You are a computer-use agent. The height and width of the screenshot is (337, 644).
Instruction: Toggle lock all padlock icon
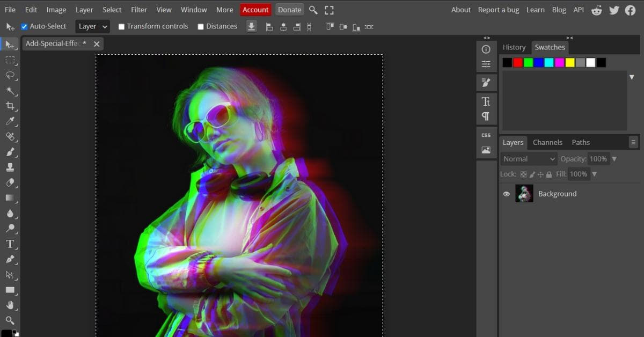[548, 174]
